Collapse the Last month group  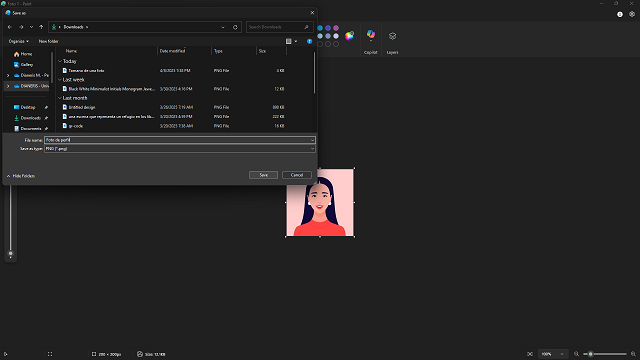(60, 98)
